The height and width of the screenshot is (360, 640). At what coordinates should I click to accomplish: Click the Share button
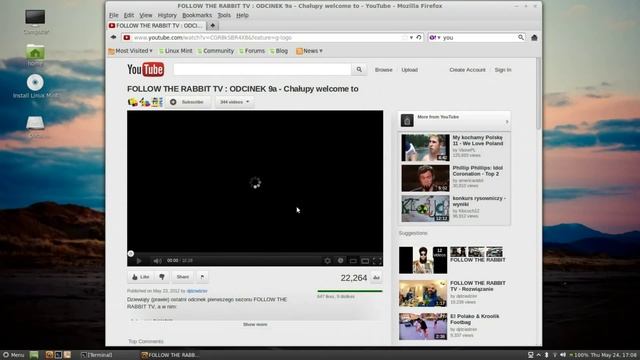(x=182, y=277)
